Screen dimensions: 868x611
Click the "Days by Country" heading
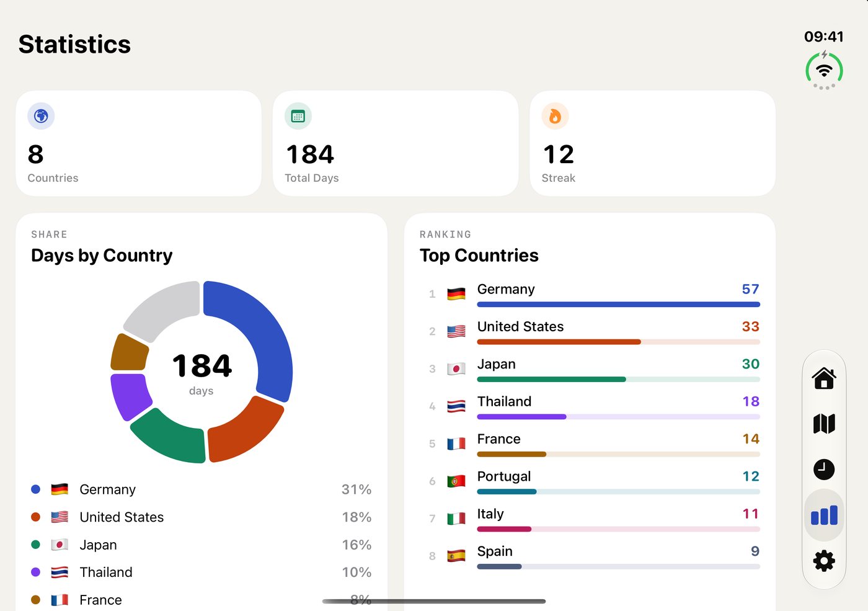(102, 256)
